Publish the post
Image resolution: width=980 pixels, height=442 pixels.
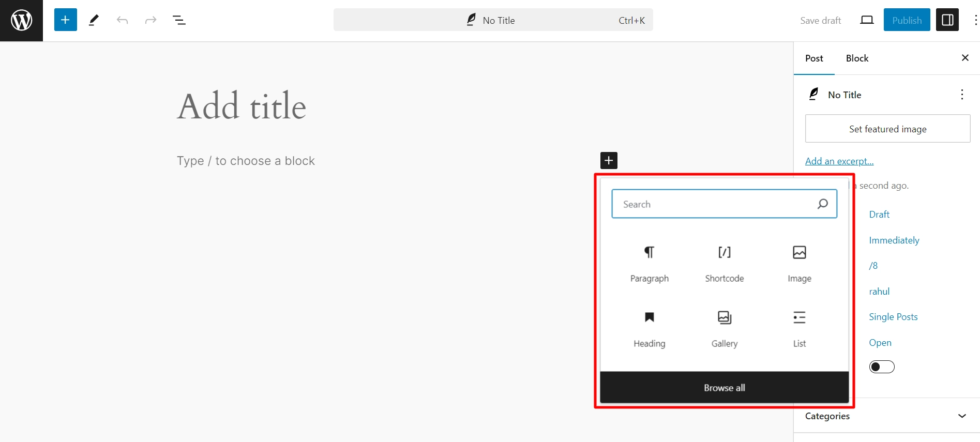tap(907, 20)
